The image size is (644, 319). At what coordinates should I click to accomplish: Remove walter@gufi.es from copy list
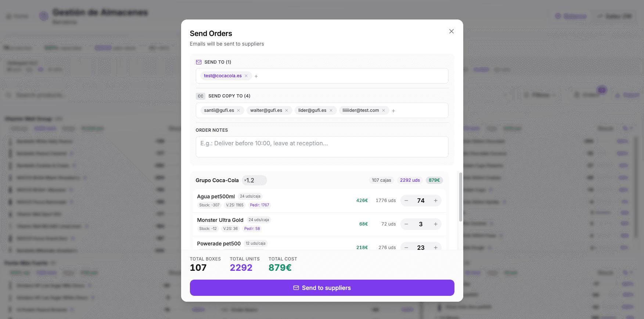pyautogui.click(x=287, y=110)
